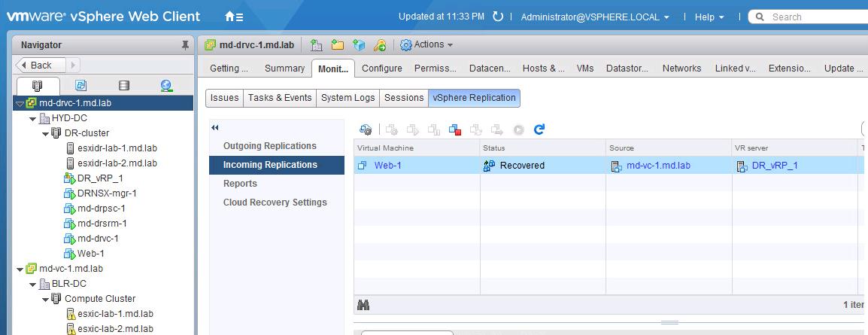Open the Help dropdown menu
The height and width of the screenshot is (335, 868).
[x=709, y=17]
